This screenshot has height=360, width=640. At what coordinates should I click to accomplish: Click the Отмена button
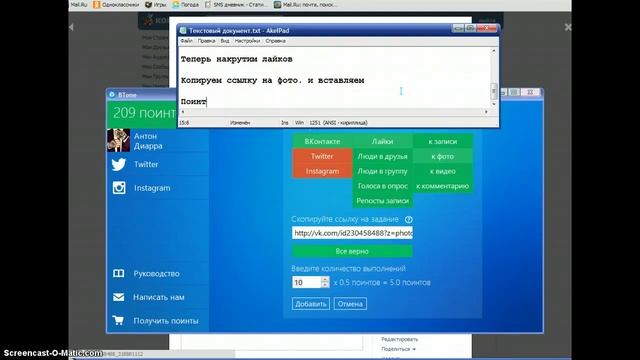point(350,304)
